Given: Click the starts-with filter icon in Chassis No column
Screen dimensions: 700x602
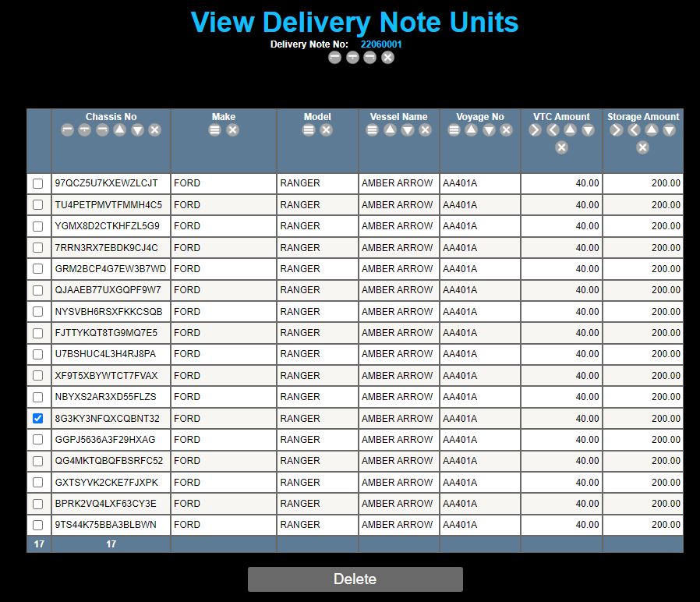Looking at the screenshot, I should [67, 130].
